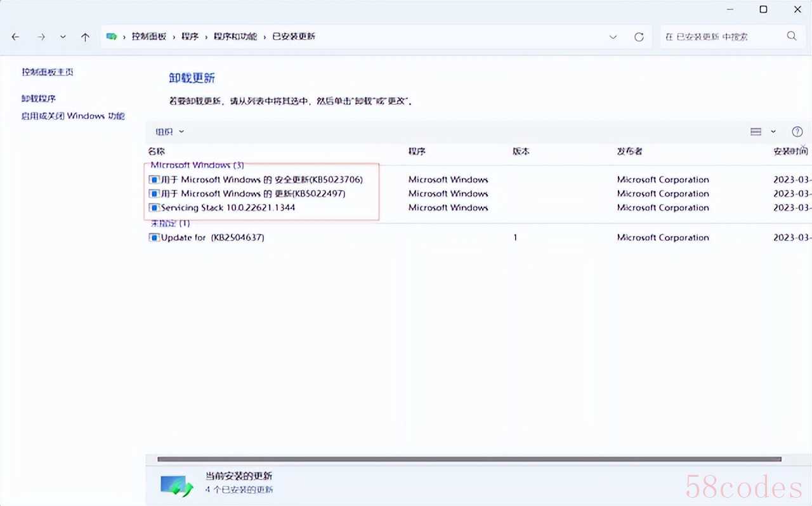The width and height of the screenshot is (812, 506).
Task: Open 控制面板主页 link in sidebar
Action: point(48,72)
